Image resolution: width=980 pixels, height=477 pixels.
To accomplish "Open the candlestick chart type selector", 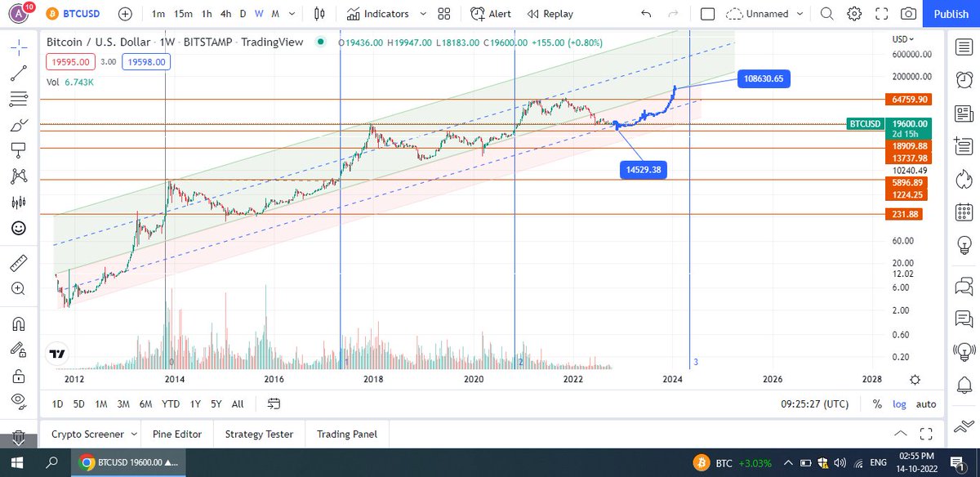I will coord(319,14).
